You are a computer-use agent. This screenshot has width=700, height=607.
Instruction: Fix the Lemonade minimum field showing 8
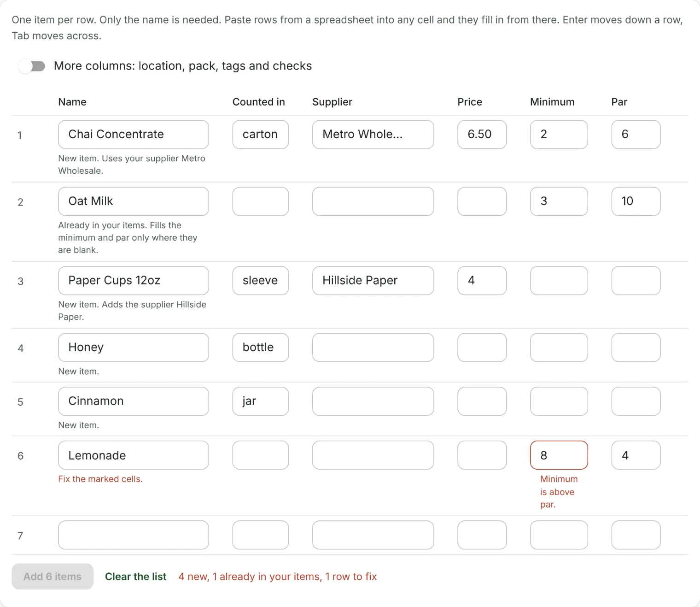pos(559,455)
